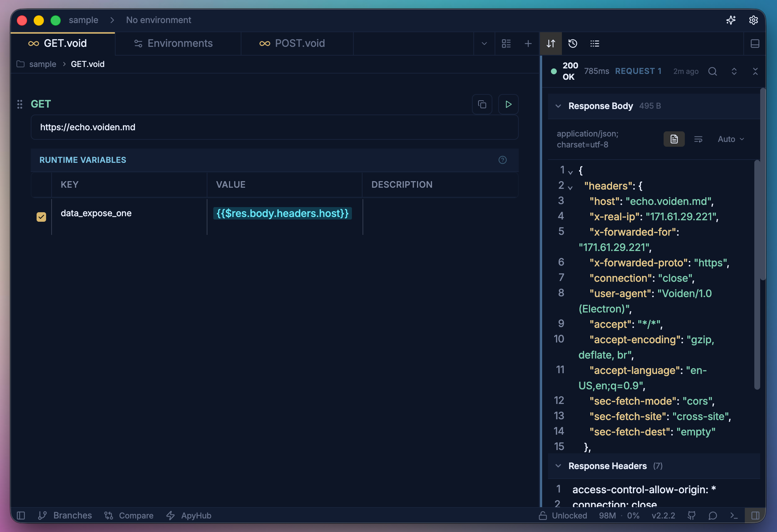Open the list outline panel icon
The width and height of the screenshot is (777, 532).
595,44
